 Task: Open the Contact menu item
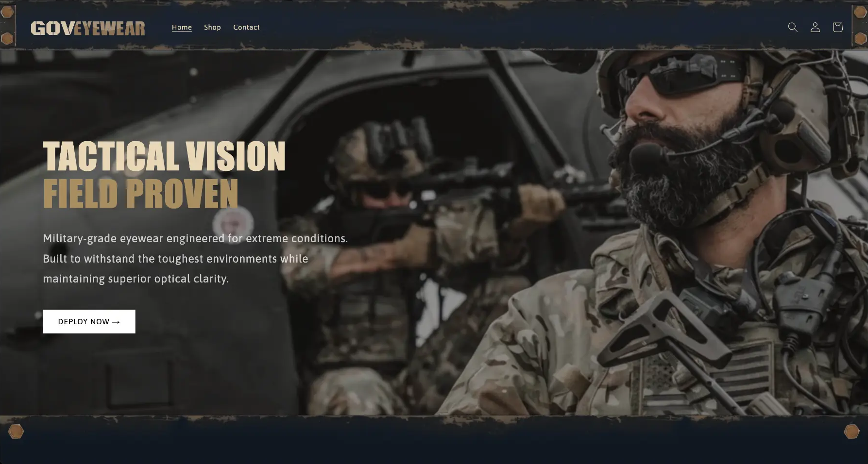click(246, 27)
